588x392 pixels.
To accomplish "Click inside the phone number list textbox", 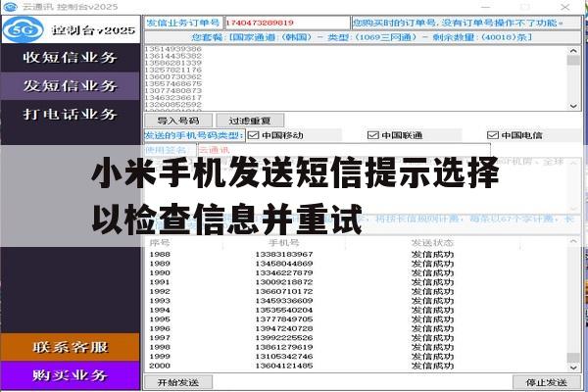I will coord(357,78).
